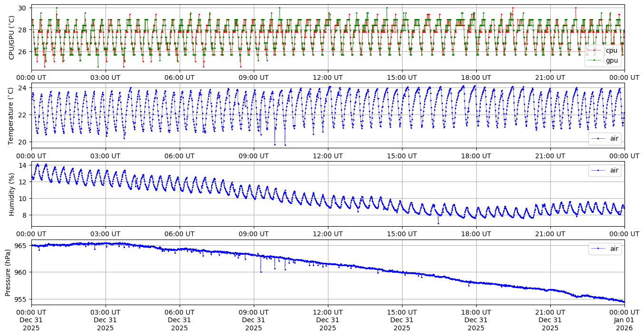Click 09:00 UT tick below the Humidity chart

(254, 234)
